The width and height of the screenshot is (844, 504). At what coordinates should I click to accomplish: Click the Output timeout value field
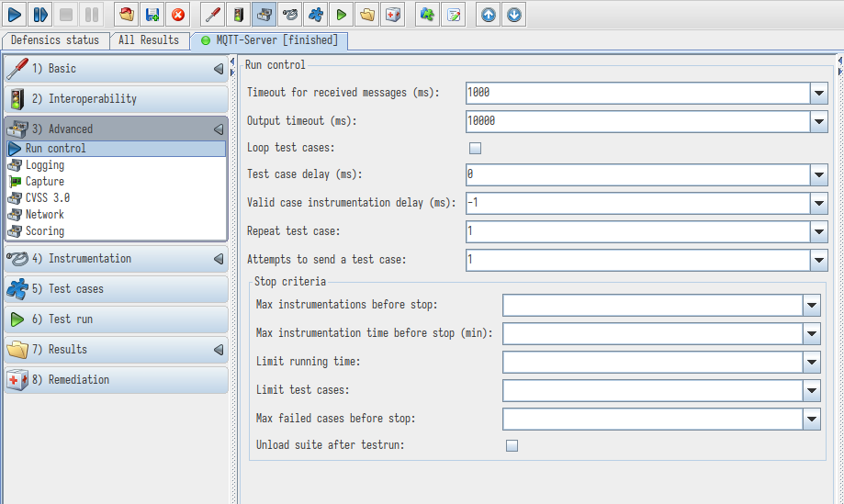click(x=638, y=121)
